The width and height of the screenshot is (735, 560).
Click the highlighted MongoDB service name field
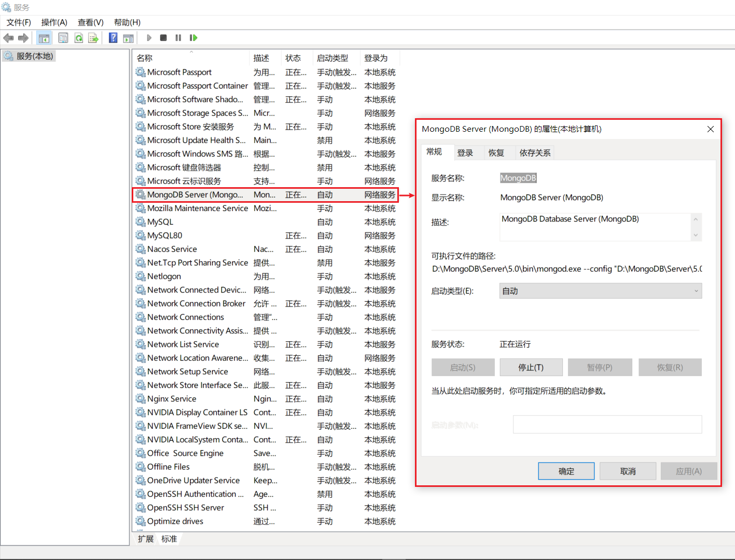point(518,178)
